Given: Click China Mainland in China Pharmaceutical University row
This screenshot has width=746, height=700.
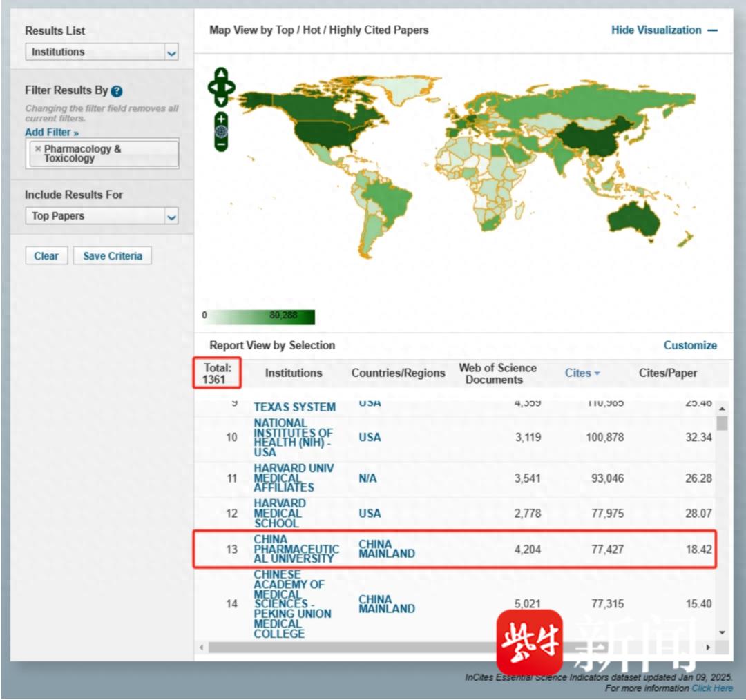Looking at the screenshot, I should pos(387,550).
